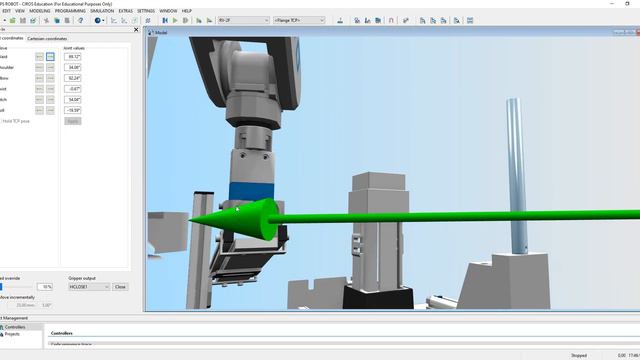Jog Roll joint in negative direction

point(39,110)
